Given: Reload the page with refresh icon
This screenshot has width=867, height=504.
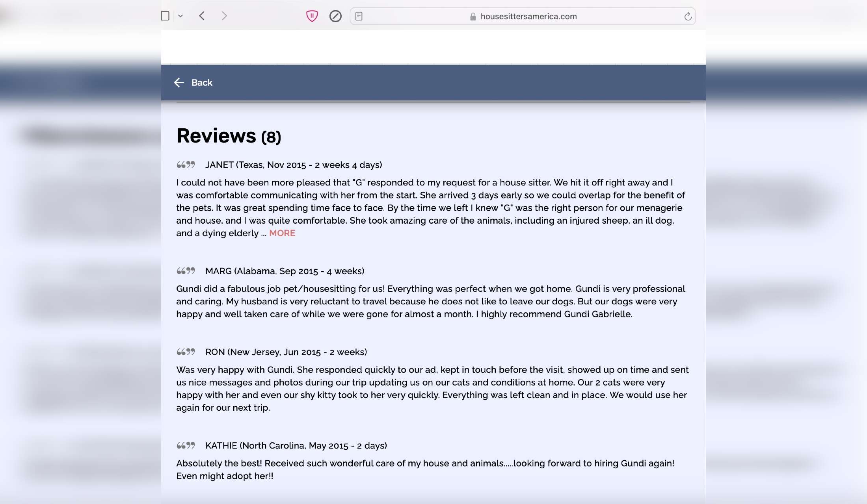Looking at the screenshot, I should point(688,17).
